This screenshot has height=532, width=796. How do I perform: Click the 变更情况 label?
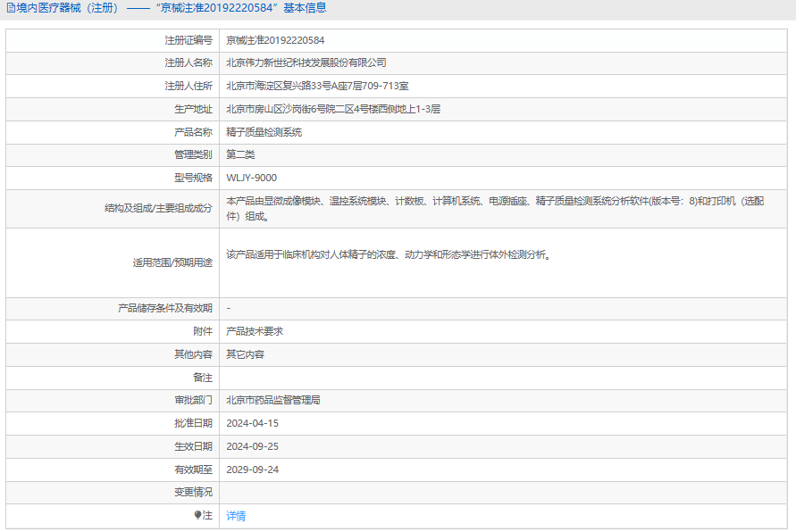[193, 492]
